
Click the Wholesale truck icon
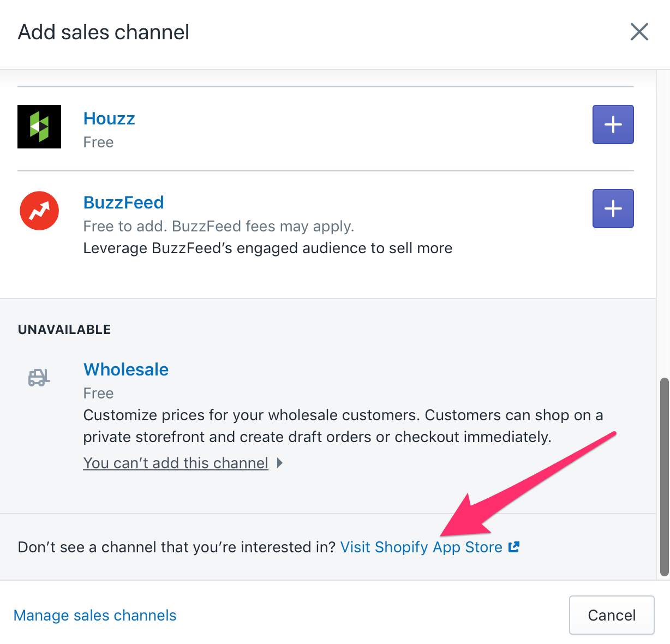38,377
